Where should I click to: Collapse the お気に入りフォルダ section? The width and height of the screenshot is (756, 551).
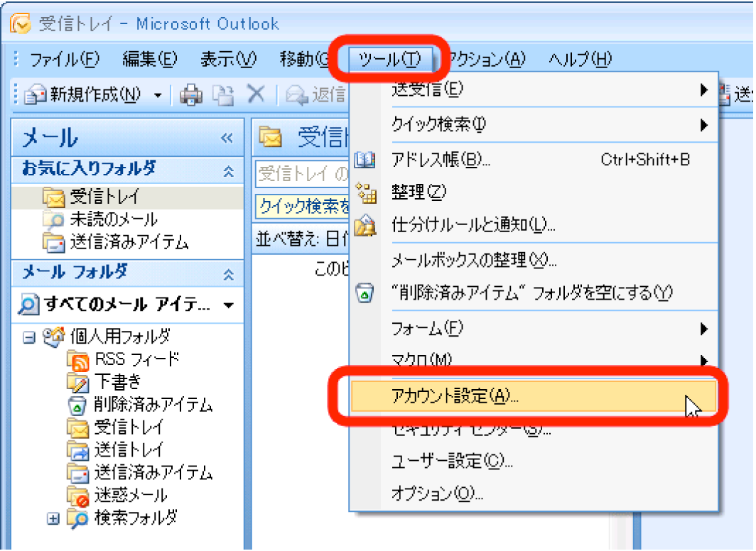(x=228, y=171)
